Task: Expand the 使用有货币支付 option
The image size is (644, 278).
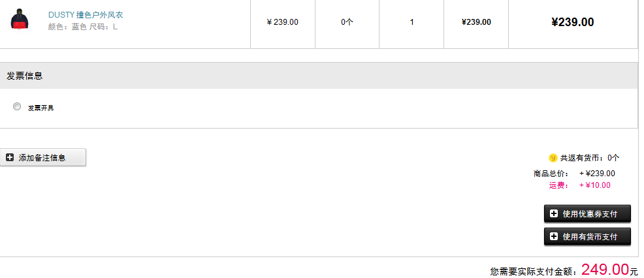Action: click(x=587, y=237)
